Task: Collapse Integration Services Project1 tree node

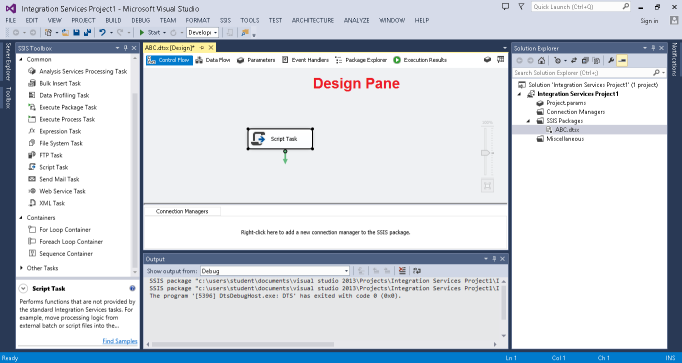Action: (x=519, y=94)
